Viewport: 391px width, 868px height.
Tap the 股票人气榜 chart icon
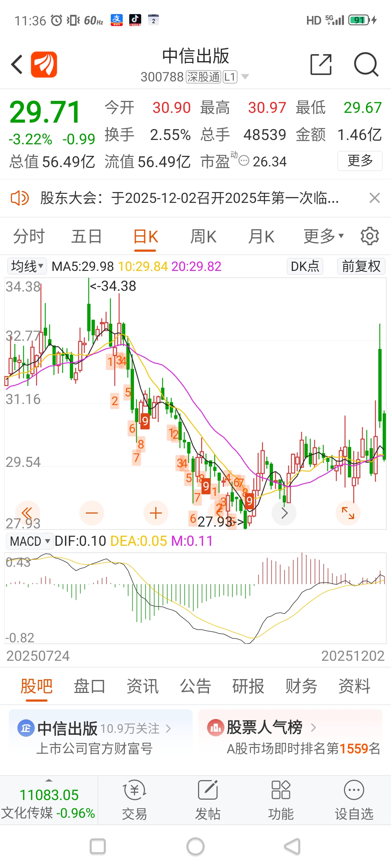point(216,728)
